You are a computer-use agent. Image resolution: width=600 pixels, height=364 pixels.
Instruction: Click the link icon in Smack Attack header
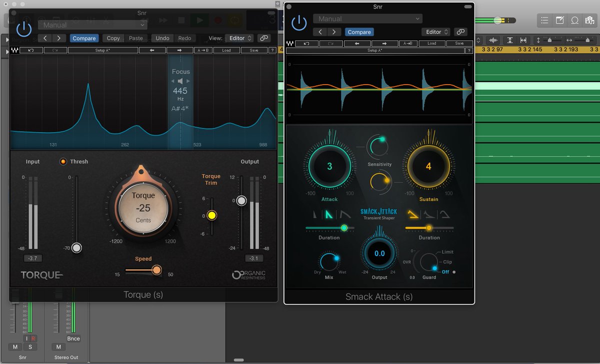[x=460, y=32]
